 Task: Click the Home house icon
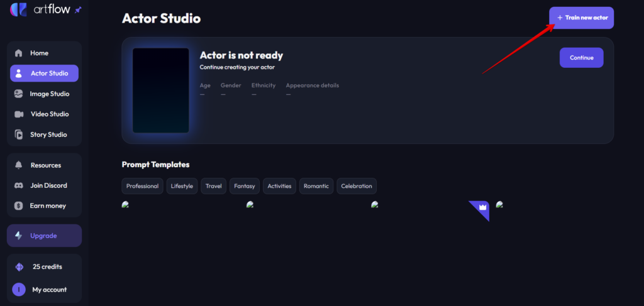pyautogui.click(x=18, y=53)
